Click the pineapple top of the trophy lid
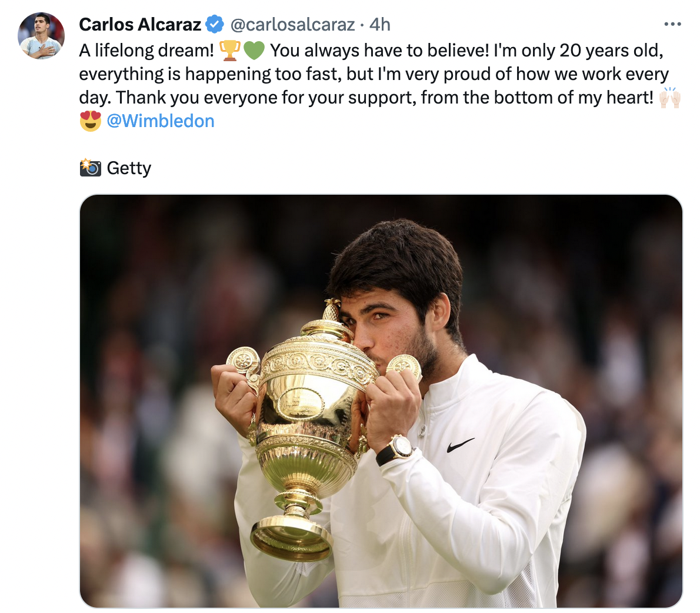The width and height of the screenshot is (700, 613). pos(331,310)
